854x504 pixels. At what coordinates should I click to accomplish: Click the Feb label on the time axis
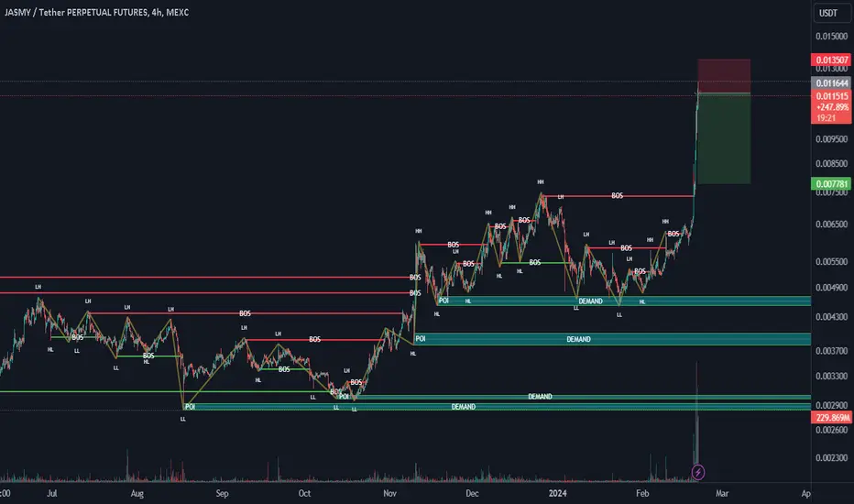[x=642, y=493]
